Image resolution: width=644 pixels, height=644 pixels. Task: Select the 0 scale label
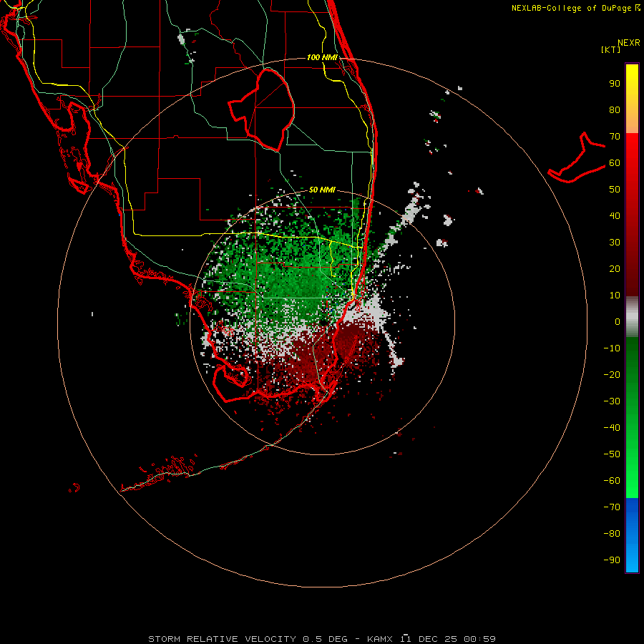(x=618, y=322)
